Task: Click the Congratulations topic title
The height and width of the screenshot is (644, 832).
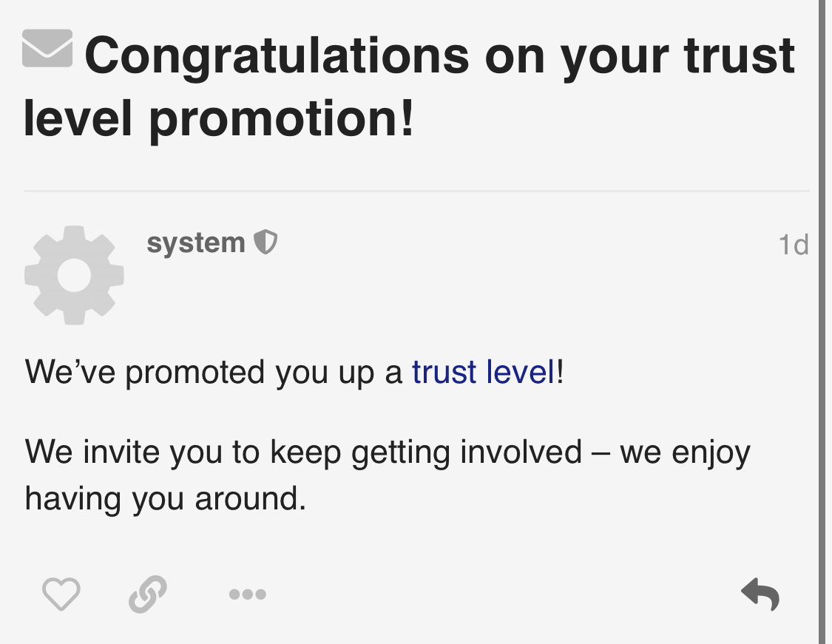Action: [409, 87]
